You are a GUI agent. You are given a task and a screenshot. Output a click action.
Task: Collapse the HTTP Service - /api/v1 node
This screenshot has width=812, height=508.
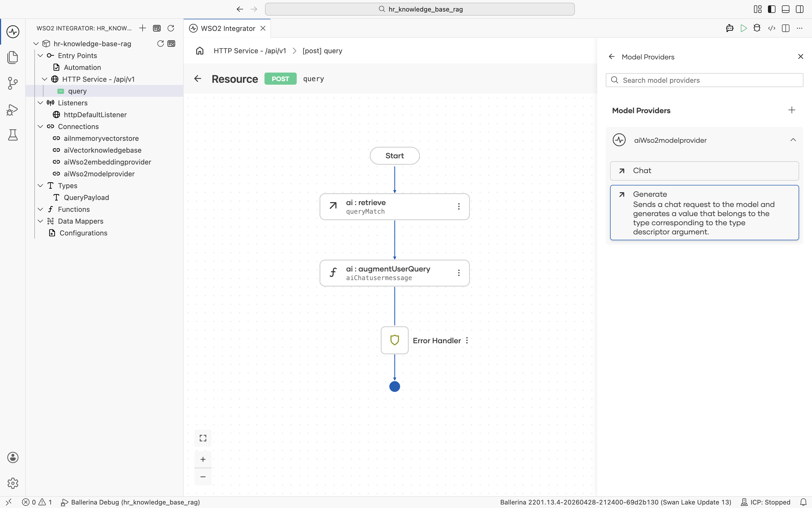tap(45, 79)
